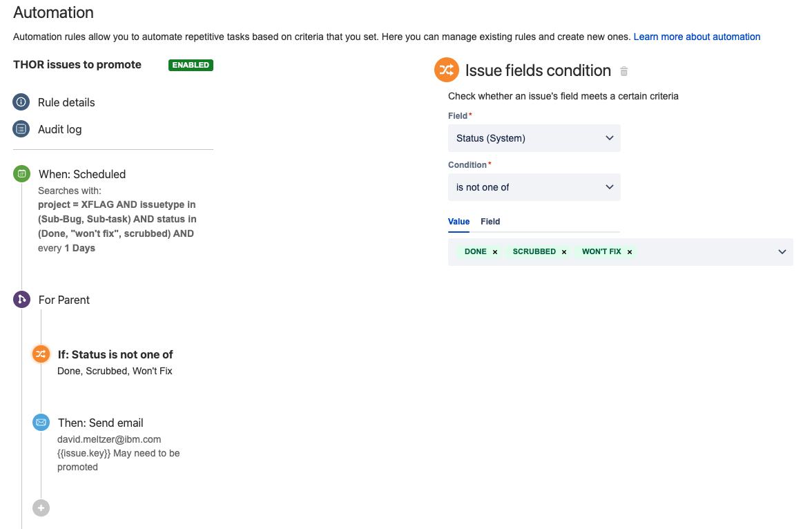Add a new rule component with the plus button
Image resolution: width=812 pixels, height=529 pixels.
(x=41, y=508)
